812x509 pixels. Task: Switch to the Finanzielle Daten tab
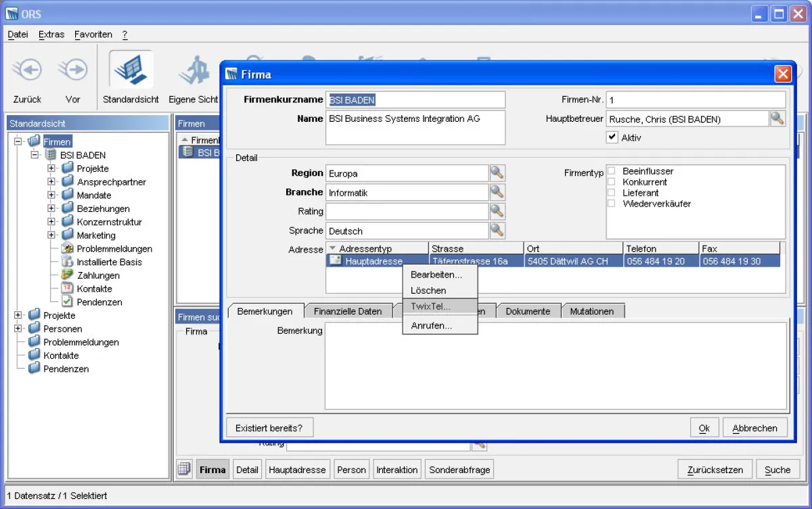click(x=348, y=311)
